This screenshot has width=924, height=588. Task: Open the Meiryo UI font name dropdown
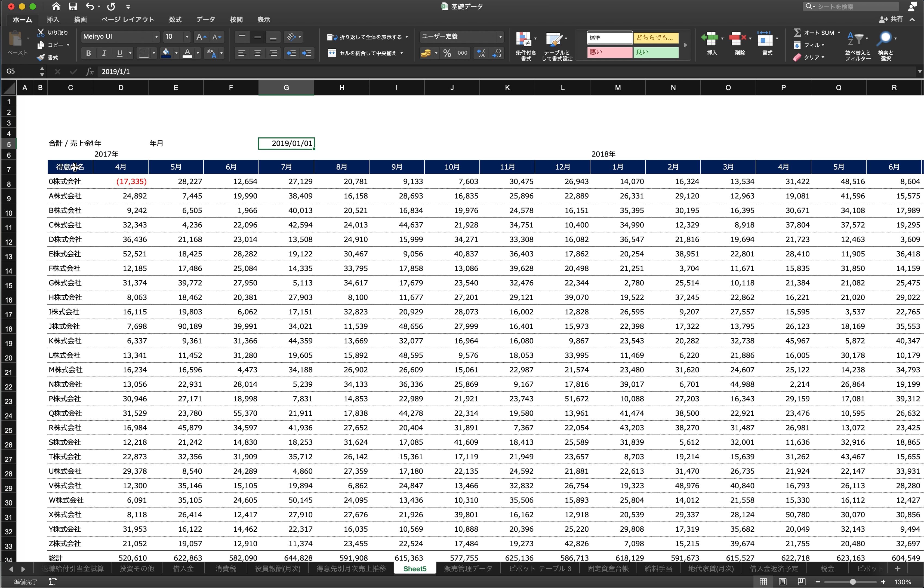[x=156, y=37]
